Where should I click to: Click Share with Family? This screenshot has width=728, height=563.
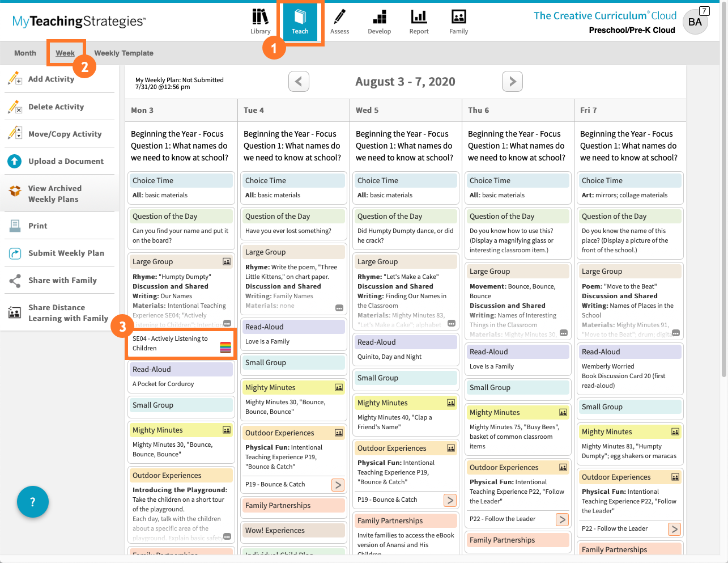62,281
